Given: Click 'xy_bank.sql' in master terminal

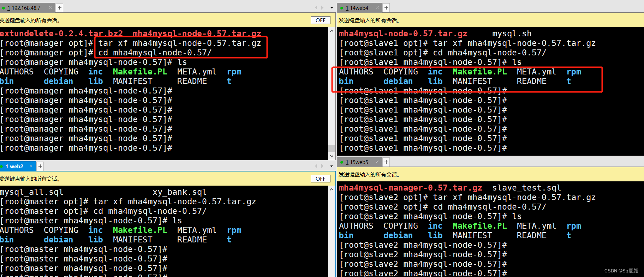Looking at the screenshot, I should pyautogui.click(x=180, y=192).
